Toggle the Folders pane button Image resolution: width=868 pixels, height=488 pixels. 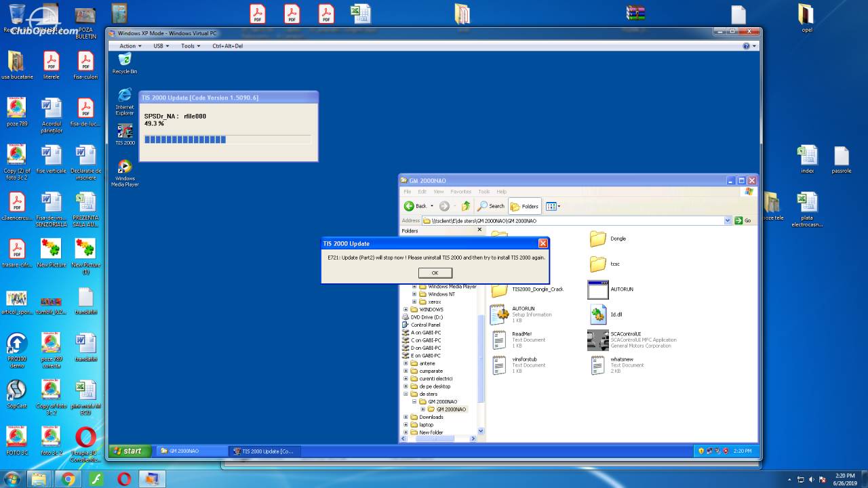click(525, 206)
